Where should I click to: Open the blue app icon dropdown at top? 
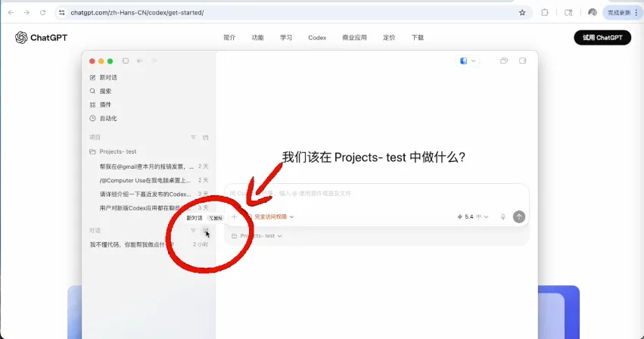point(468,61)
